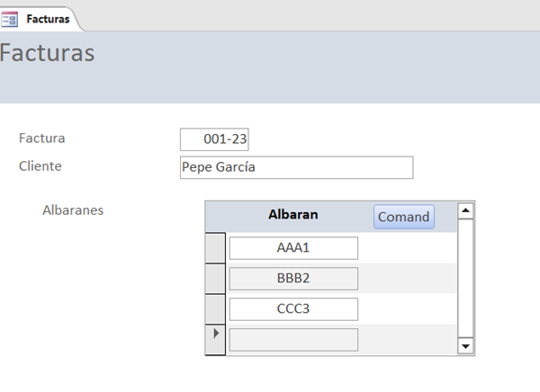Click the Cliente field with Pepe García
The height and width of the screenshot is (392, 540).
pos(296,167)
